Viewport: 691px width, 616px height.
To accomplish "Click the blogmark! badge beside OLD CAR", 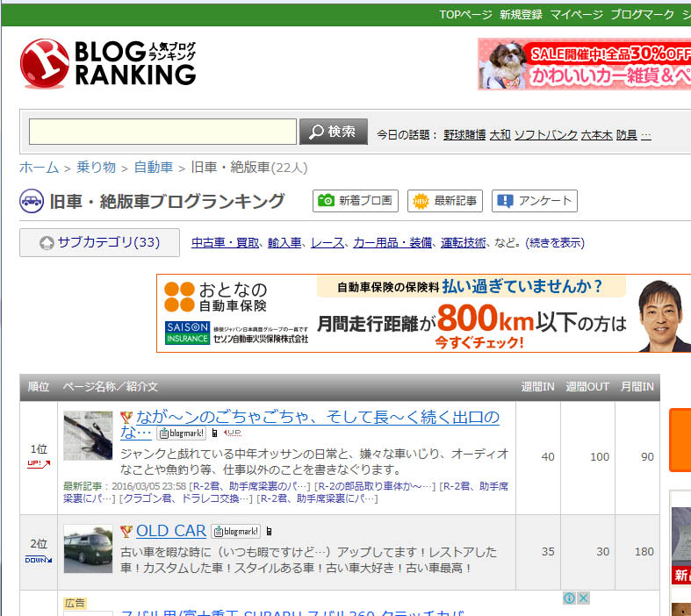I will click(235, 532).
